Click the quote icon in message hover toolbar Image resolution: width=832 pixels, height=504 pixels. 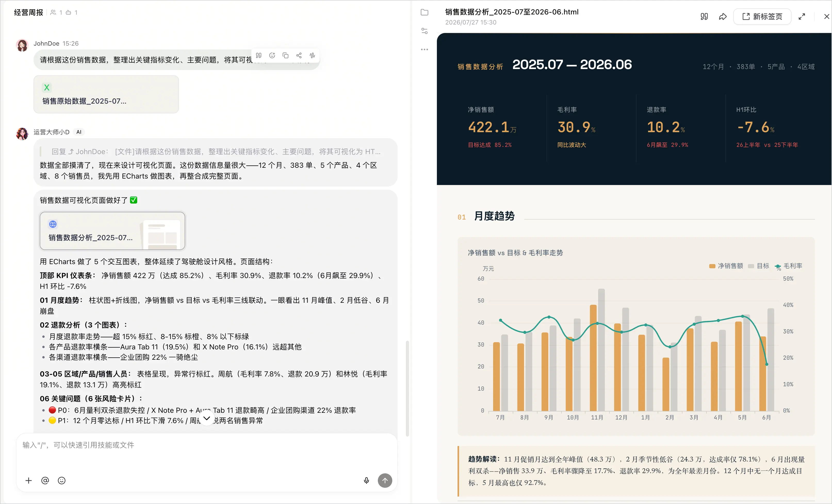click(x=259, y=55)
